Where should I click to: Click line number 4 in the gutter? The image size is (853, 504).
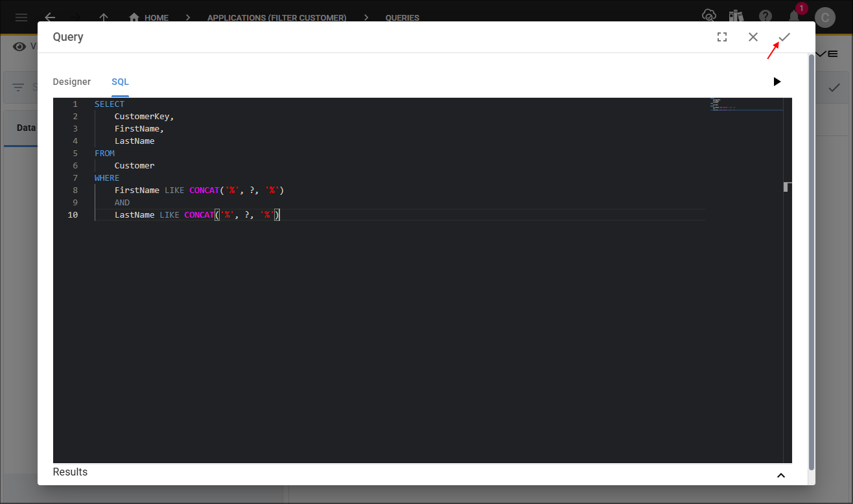click(x=75, y=141)
